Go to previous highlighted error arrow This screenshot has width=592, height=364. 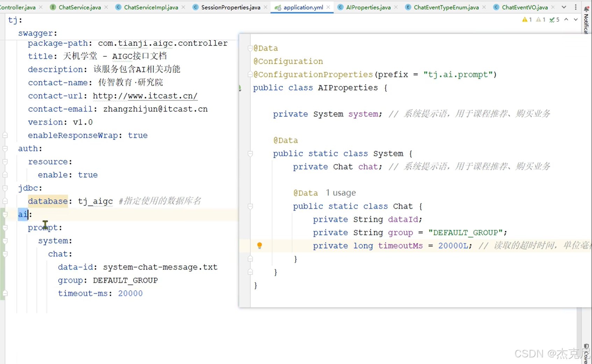tap(566, 20)
